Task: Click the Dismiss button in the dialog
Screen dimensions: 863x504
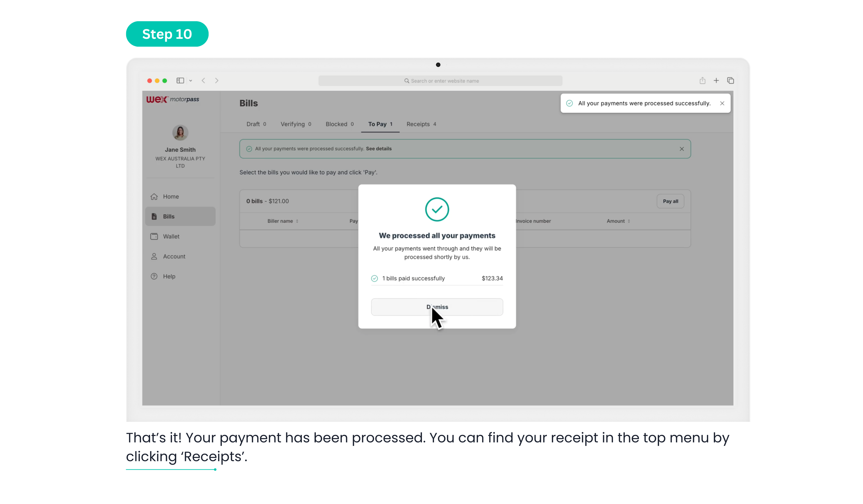Action: tap(437, 307)
